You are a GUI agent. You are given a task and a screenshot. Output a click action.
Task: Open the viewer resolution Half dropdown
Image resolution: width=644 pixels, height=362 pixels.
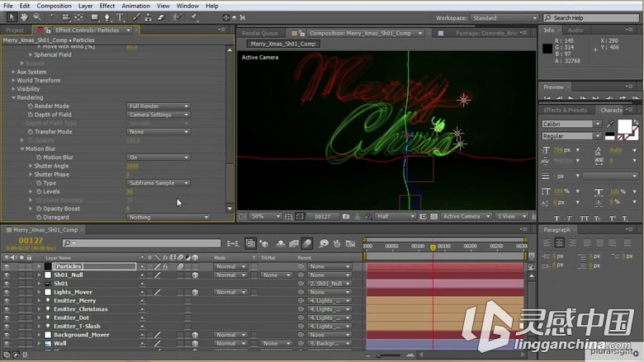(x=395, y=217)
